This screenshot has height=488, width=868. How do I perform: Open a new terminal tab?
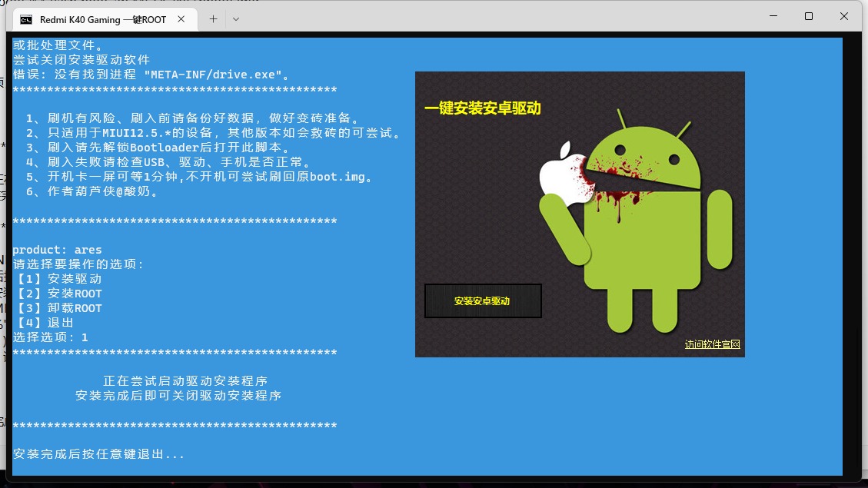click(213, 18)
